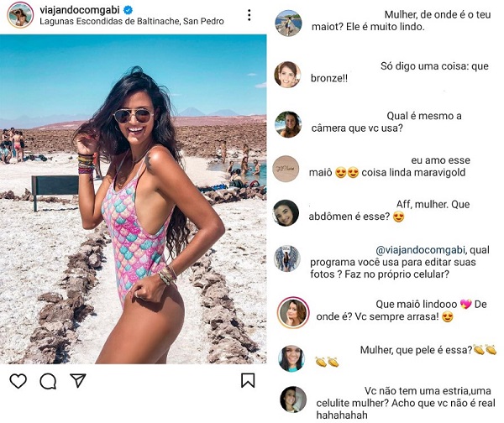
Task: Save the post with the bookmark icon
Action: pos(248,381)
